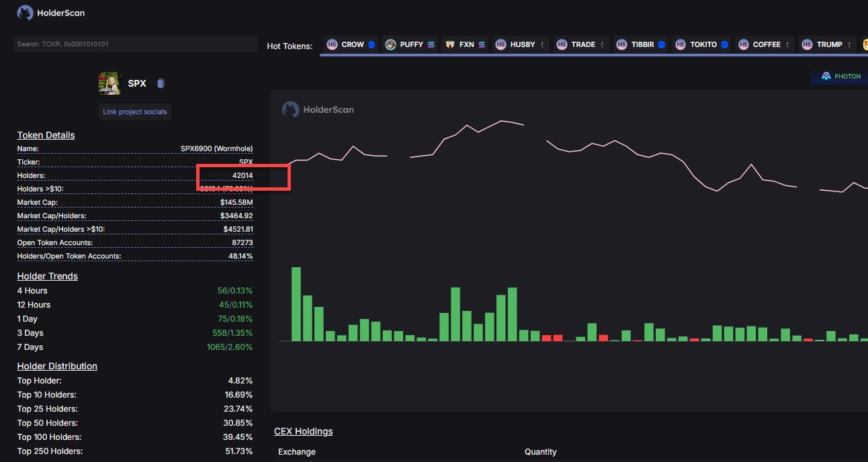Focus the token search input field
The height and width of the screenshot is (462, 868).
click(135, 44)
